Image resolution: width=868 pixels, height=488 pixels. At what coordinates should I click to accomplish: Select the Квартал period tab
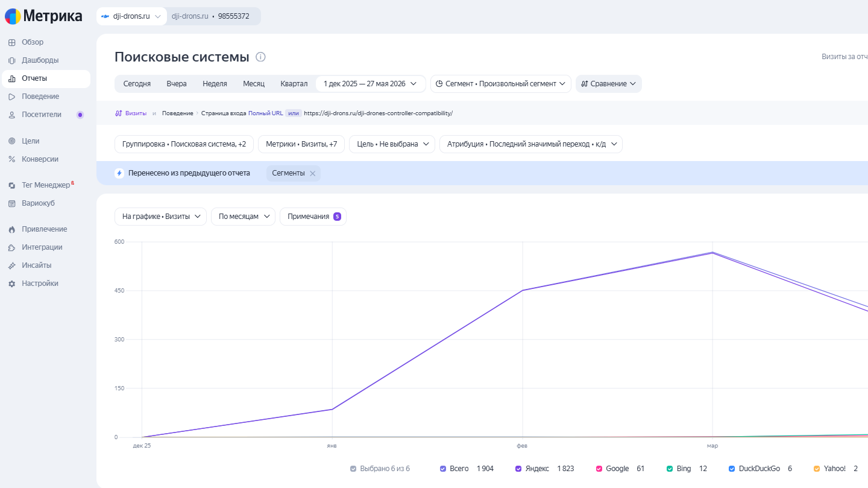pos(294,84)
